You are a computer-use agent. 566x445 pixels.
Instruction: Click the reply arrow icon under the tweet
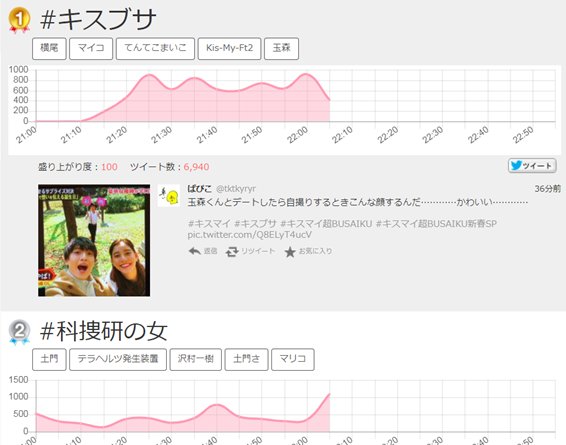coord(195,251)
